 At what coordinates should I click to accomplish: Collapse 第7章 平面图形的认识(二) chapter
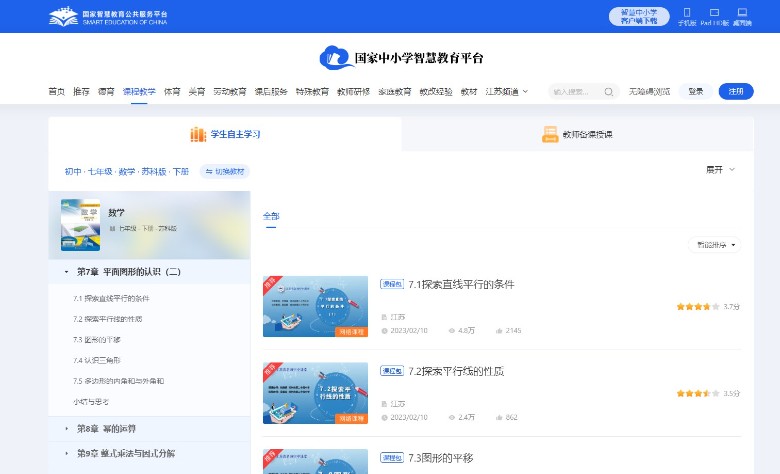65,272
